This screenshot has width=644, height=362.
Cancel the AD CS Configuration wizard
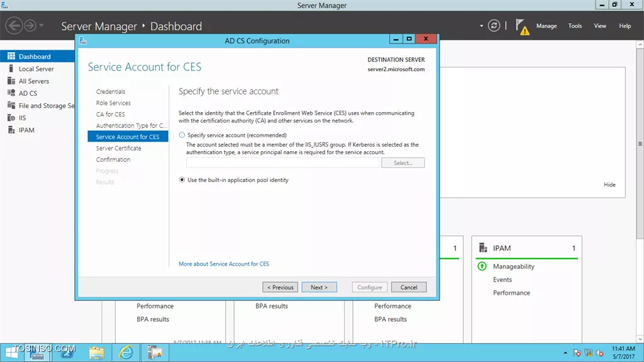tap(409, 287)
